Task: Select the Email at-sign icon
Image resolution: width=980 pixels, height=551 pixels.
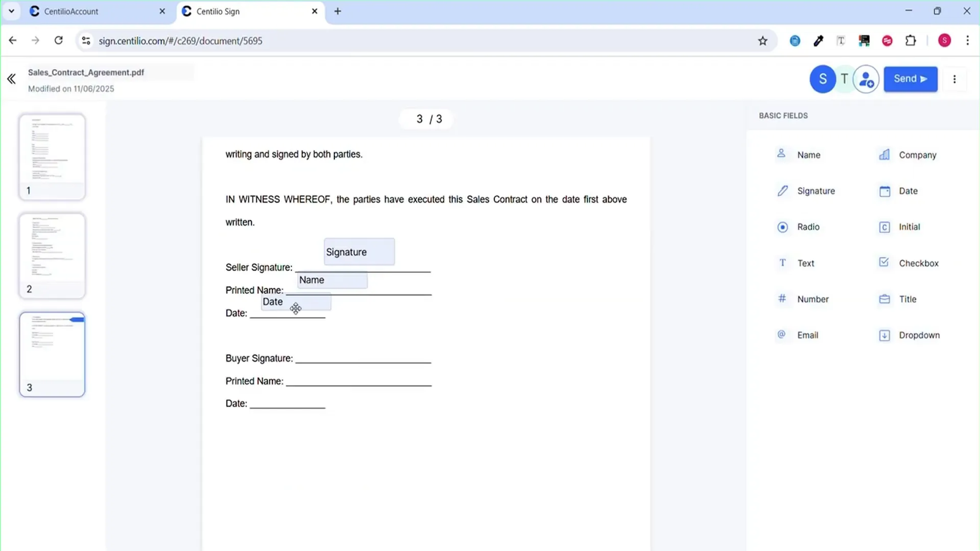Action: point(782,334)
